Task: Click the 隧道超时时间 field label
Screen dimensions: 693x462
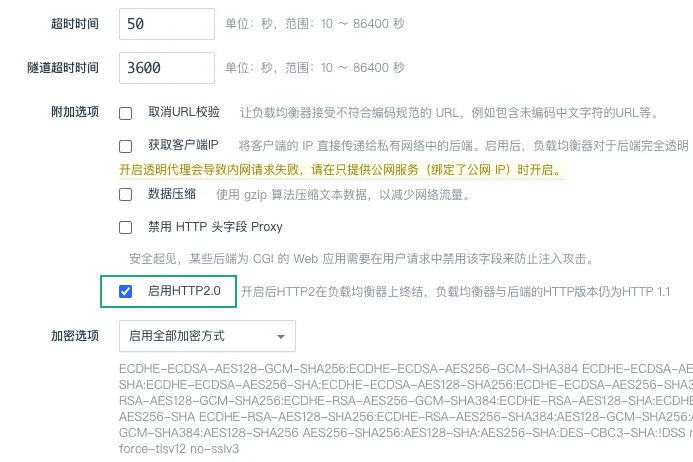Action: 63,68
